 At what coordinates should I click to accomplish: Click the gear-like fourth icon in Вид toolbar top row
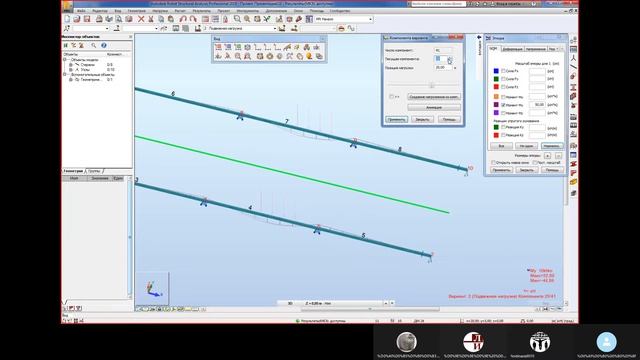point(247,47)
